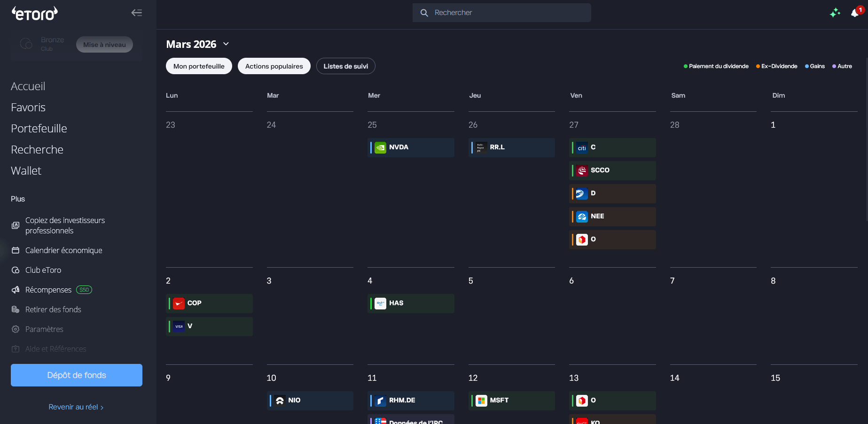Click the Calendrier économique calendar icon

(16, 250)
